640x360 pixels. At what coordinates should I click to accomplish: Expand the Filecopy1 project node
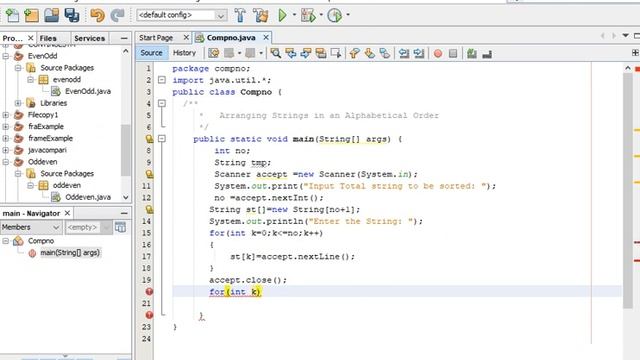pos(6,115)
